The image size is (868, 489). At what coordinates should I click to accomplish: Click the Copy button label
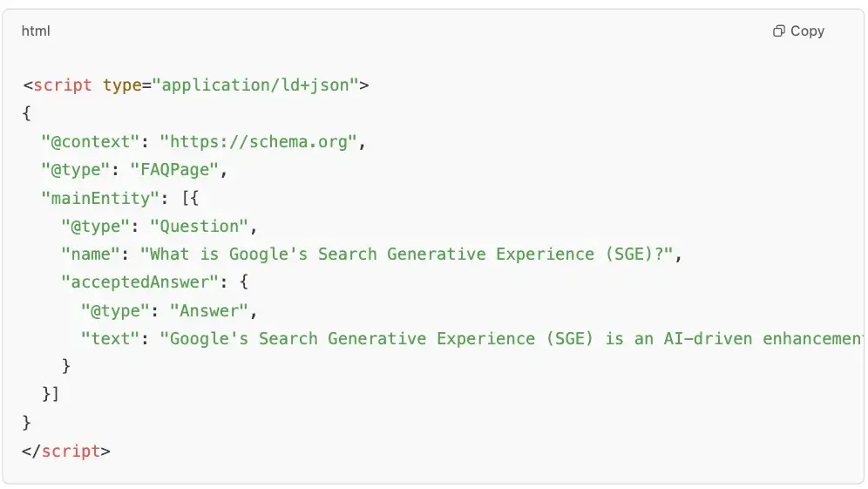click(807, 31)
